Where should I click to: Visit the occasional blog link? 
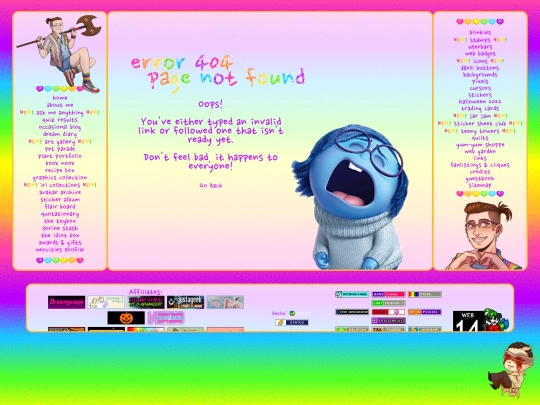point(60,127)
